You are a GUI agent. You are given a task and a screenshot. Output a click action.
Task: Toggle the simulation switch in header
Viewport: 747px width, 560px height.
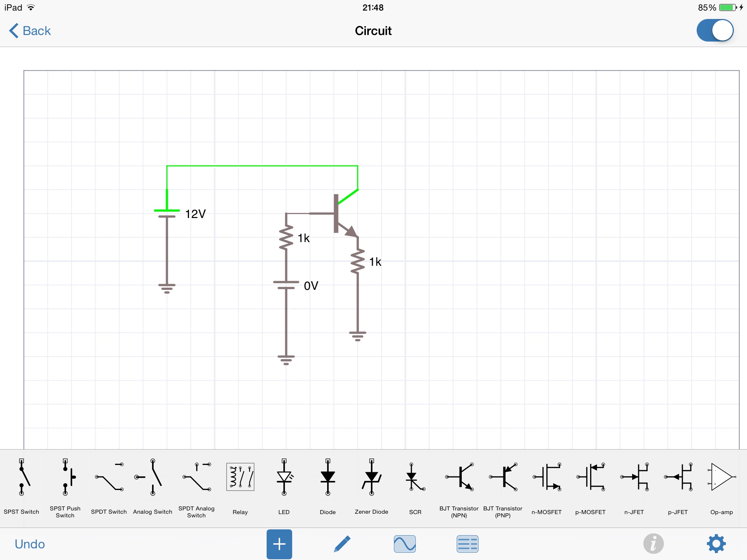[x=715, y=31]
